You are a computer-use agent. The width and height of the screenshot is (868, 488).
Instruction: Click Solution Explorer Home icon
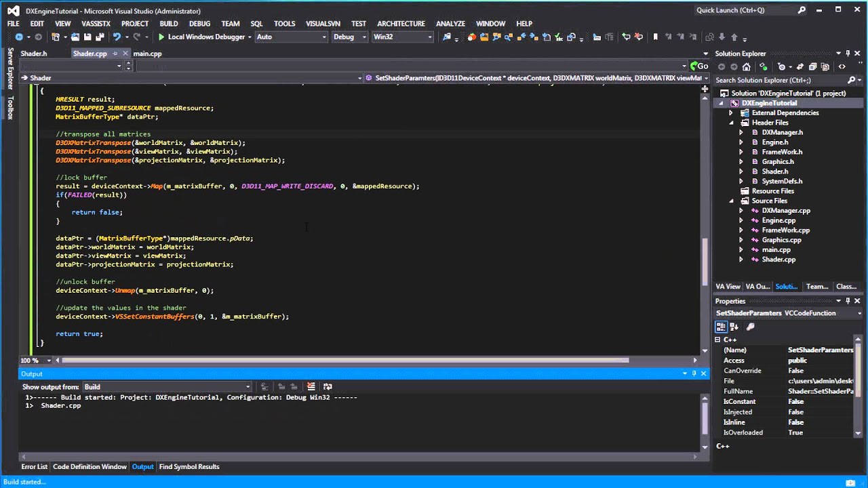[x=747, y=66]
